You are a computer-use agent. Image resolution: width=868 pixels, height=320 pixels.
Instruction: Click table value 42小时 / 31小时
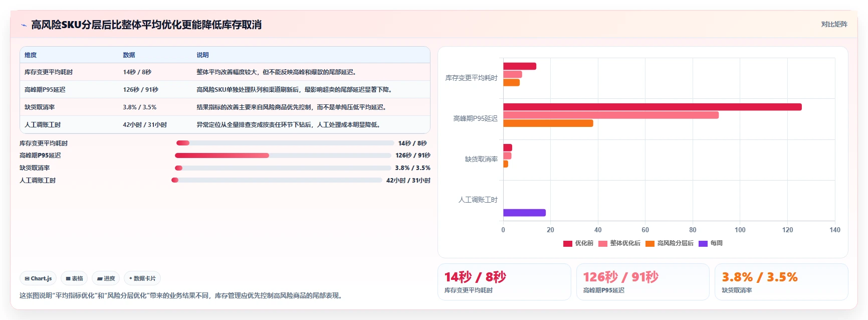pos(145,125)
